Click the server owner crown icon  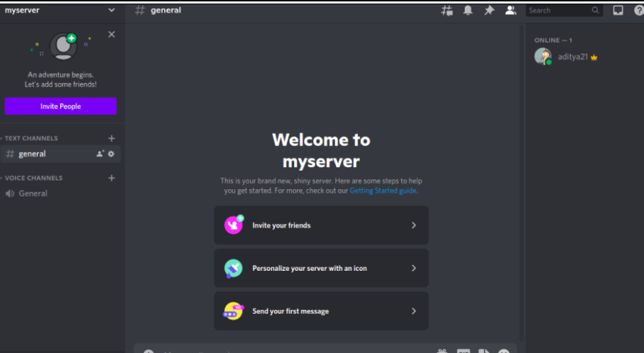click(594, 57)
